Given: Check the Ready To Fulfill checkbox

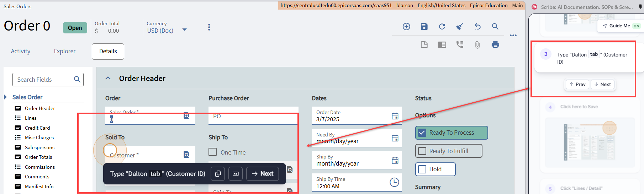Looking at the screenshot, I should click(422, 151).
